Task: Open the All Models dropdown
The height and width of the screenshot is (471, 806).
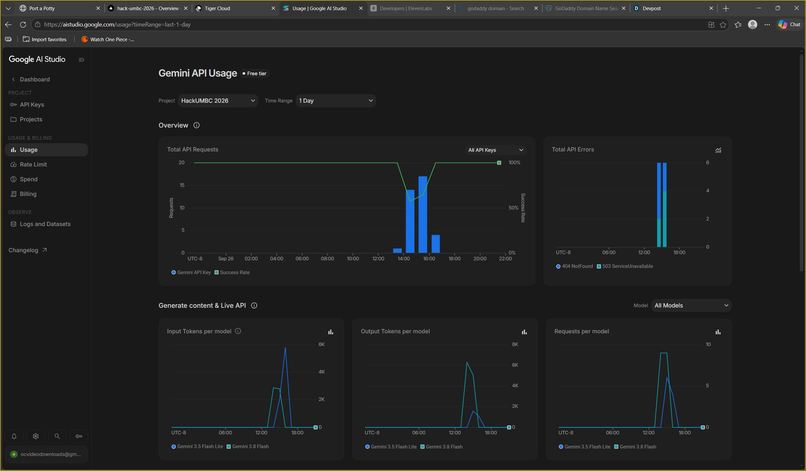Action: pos(691,305)
